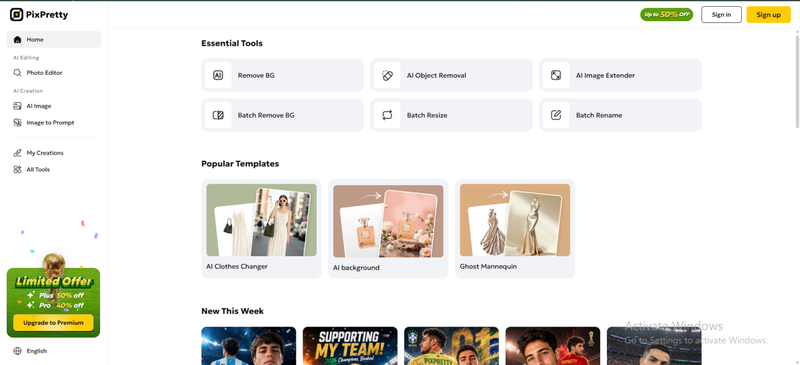Click the Photo Editor icon
The height and width of the screenshot is (365, 800).
tap(17, 72)
